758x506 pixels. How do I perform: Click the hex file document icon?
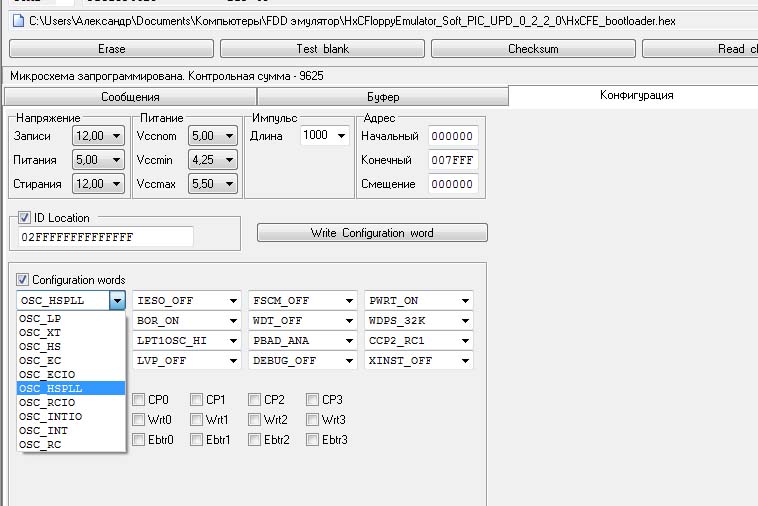(17, 20)
